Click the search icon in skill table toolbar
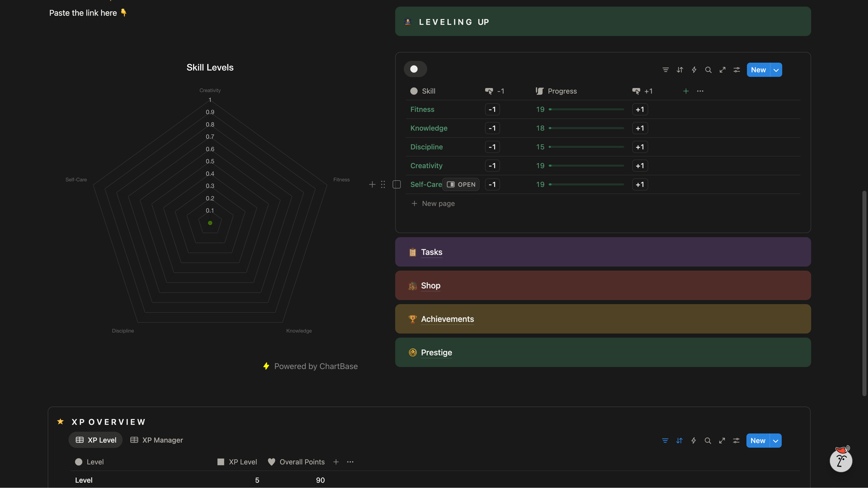The height and width of the screenshot is (488, 868). [x=708, y=70]
